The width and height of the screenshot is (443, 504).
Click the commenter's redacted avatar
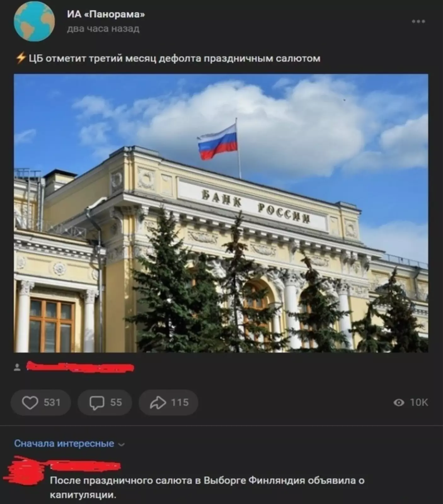point(26,471)
